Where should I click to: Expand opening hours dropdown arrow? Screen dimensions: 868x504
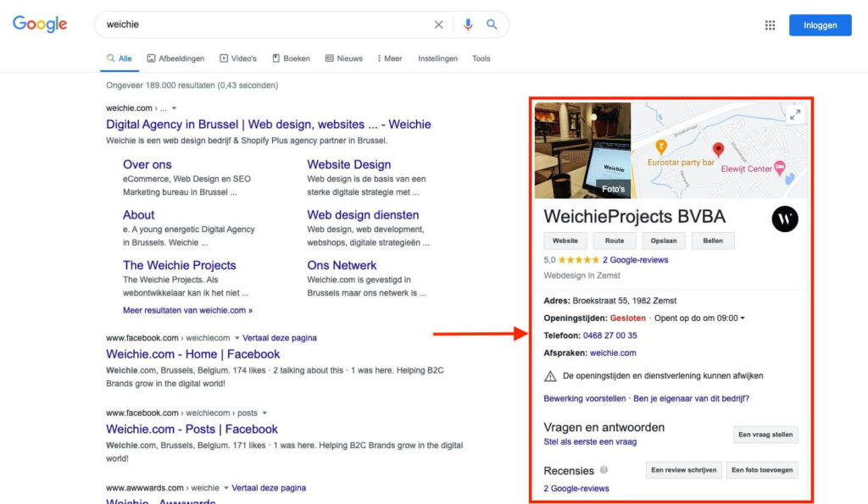point(743,318)
